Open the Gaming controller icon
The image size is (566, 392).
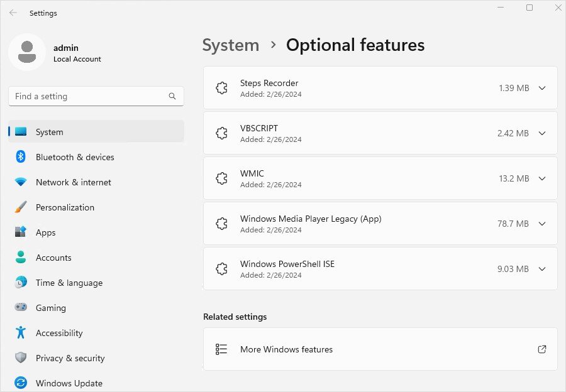click(19, 308)
